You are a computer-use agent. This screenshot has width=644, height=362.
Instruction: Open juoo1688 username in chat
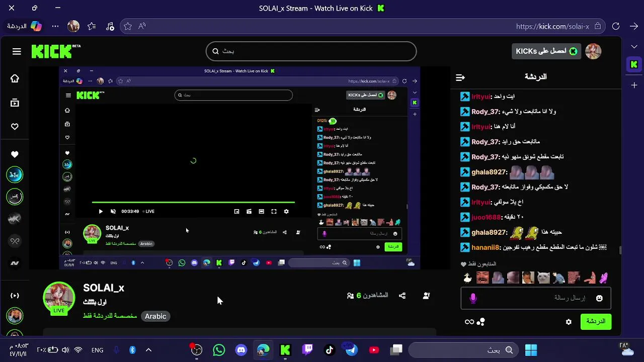(x=486, y=217)
